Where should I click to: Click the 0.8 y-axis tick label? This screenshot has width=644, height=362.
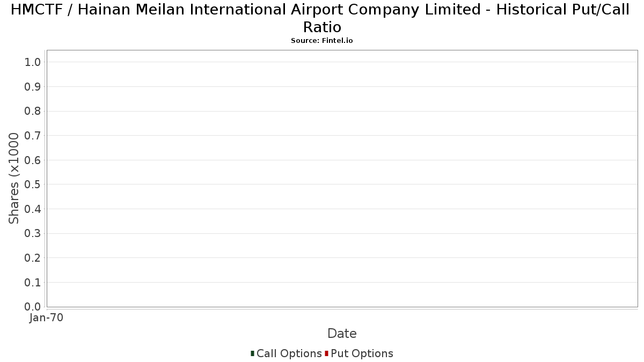33,112
